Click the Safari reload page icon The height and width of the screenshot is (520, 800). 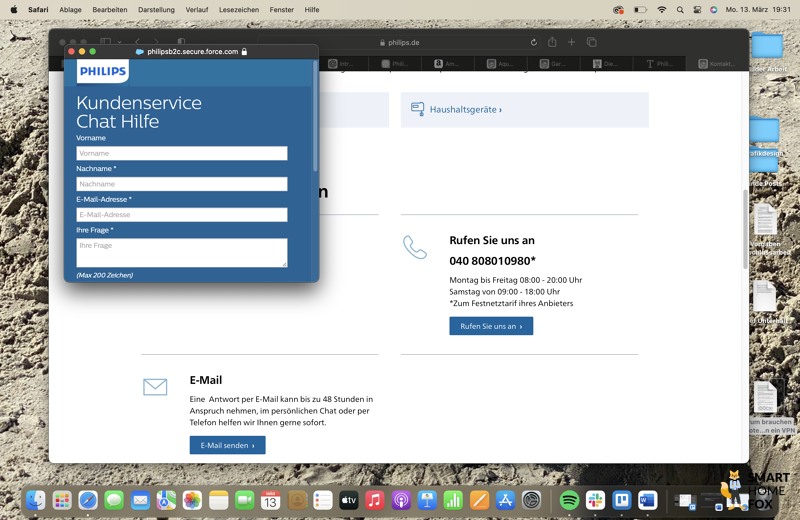pyautogui.click(x=534, y=43)
